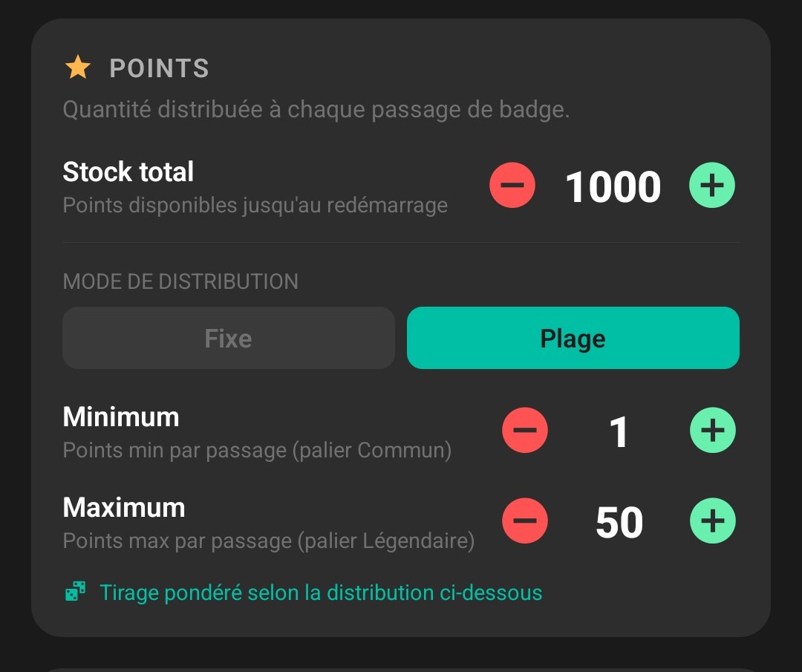Screen dimensions: 802x672
Task: Click the Maximum value showing 50
Action: coord(620,521)
